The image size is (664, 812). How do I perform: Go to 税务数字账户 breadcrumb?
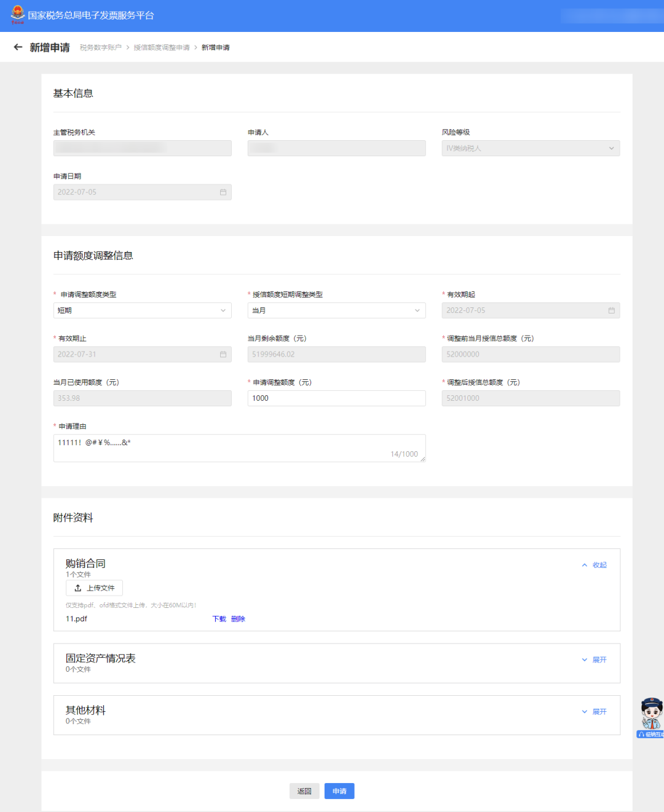click(x=101, y=47)
